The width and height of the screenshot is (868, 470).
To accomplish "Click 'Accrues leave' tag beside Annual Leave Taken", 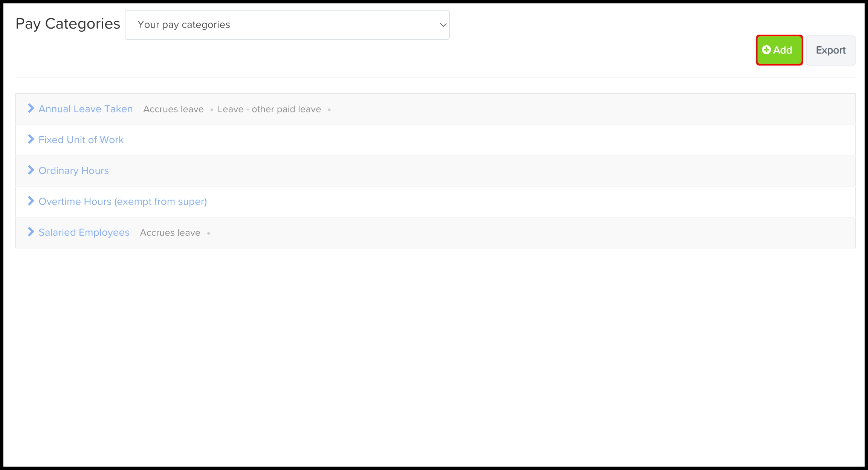I will (173, 109).
